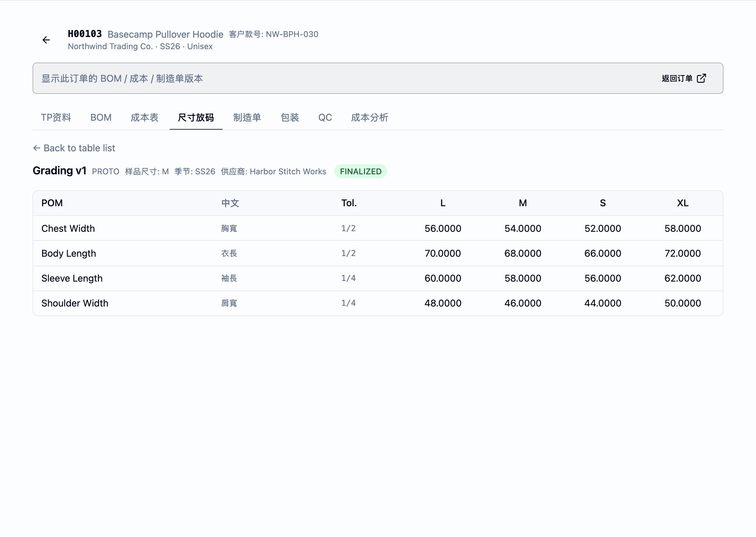Click the M size column header

point(523,203)
